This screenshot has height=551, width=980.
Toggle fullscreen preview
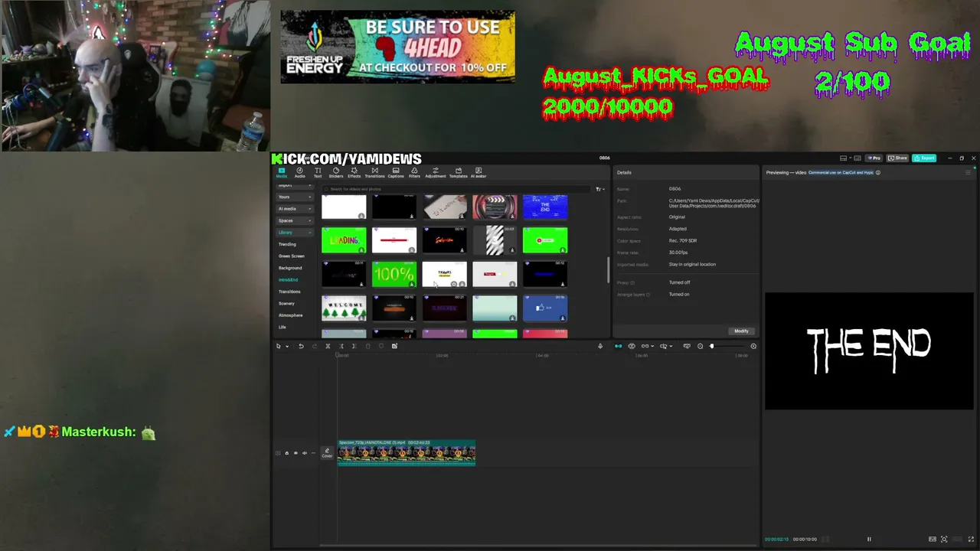coord(971,540)
